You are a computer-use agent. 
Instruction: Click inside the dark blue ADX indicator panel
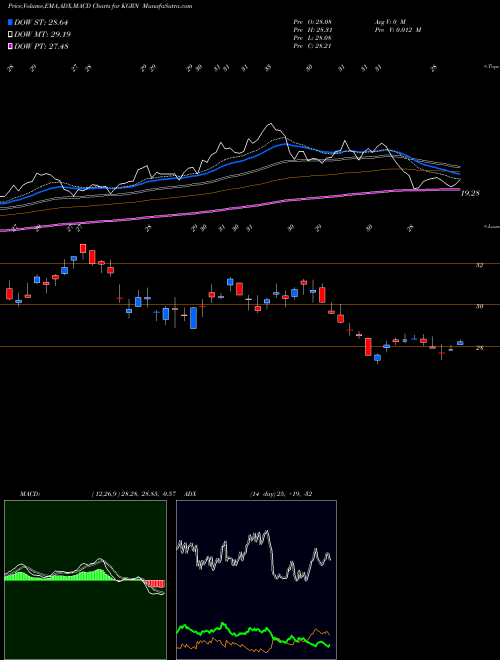tap(256, 580)
